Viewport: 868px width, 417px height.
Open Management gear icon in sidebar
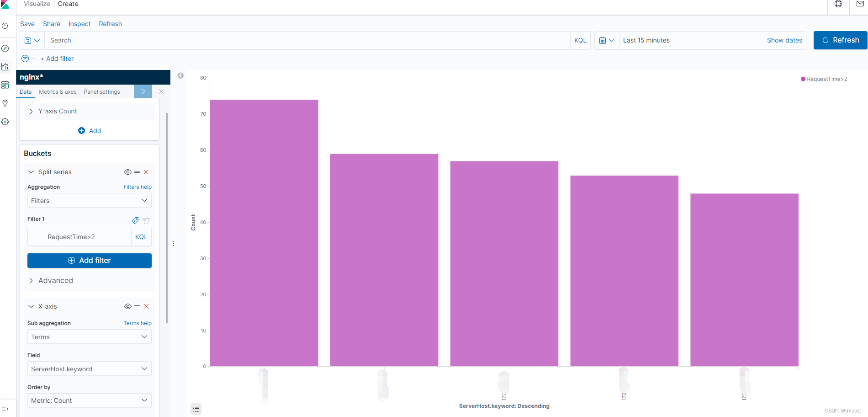click(x=5, y=122)
